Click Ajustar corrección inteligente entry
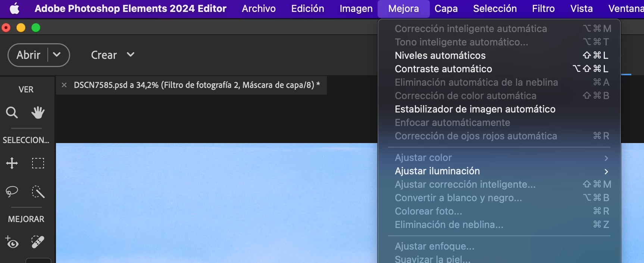 pos(499,184)
